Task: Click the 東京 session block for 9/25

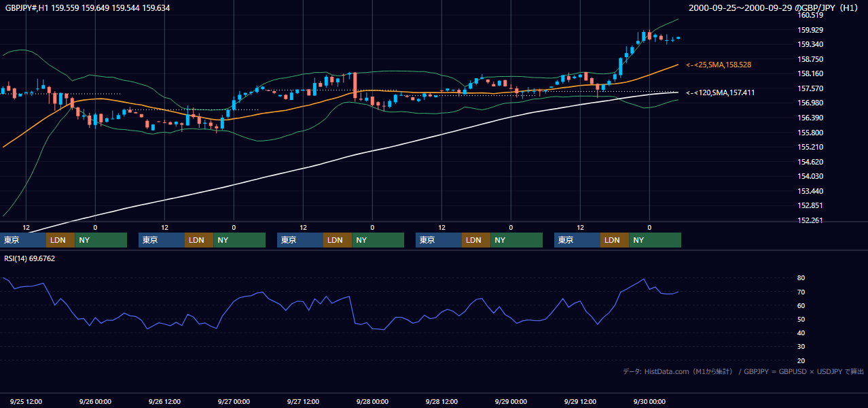Action: pos(23,240)
